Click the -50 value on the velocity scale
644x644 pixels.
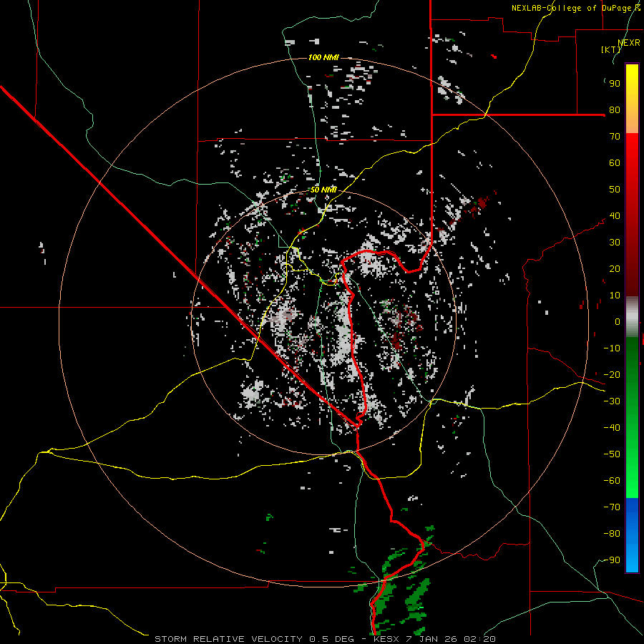[x=612, y=454]
